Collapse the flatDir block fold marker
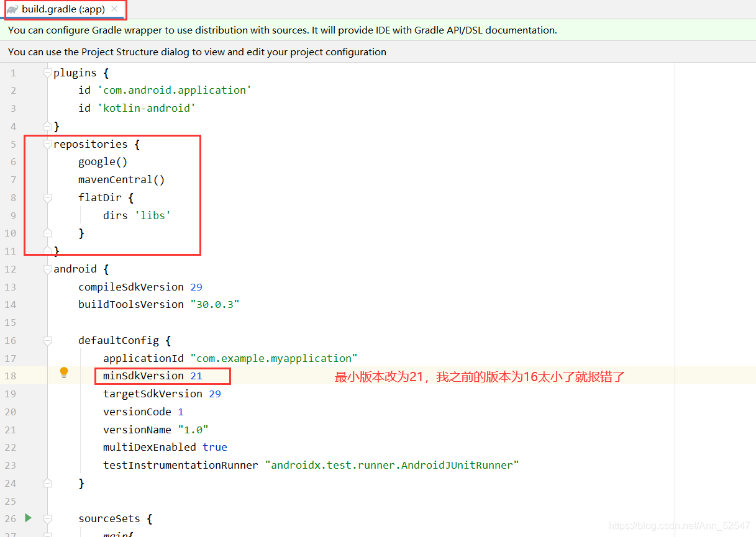 coord(47,197)
